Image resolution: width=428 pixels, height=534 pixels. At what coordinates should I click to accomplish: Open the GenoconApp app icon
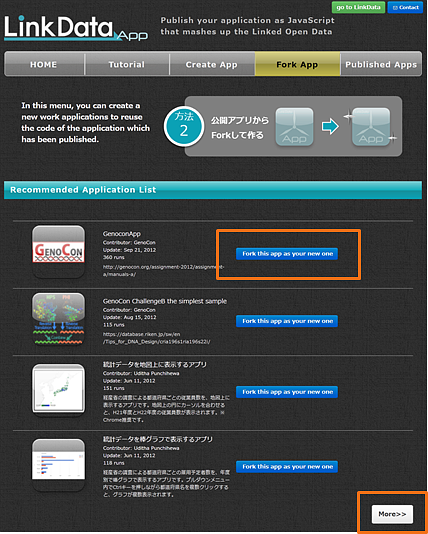click(59, 251)
